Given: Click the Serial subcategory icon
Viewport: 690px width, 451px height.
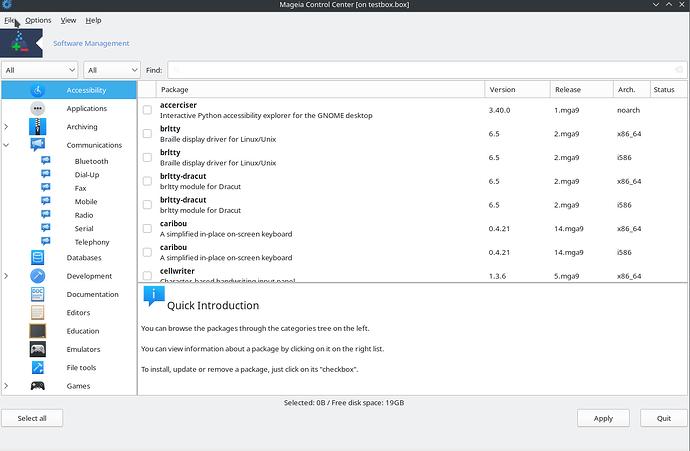Looking at the screenshot, I should 46,228.
